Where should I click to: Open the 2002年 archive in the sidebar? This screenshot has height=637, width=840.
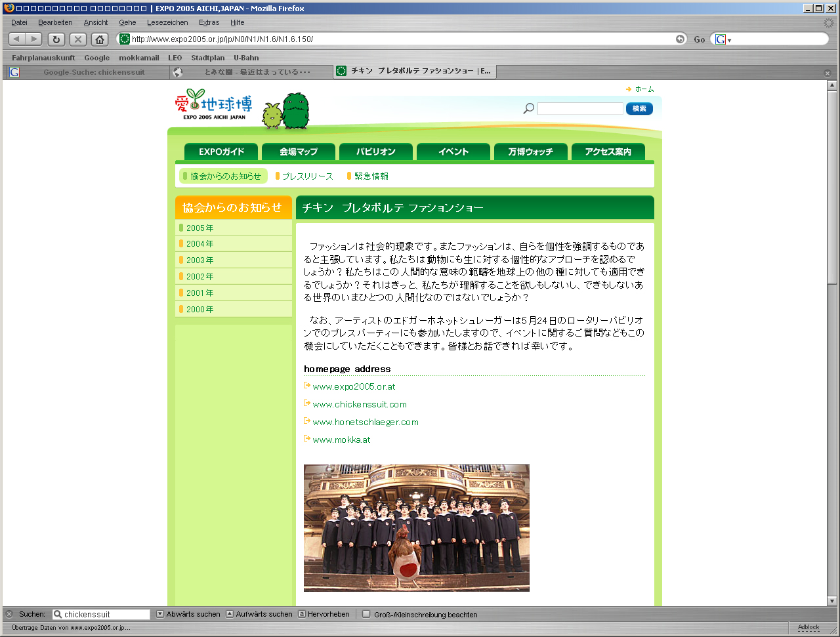(234, 276)
